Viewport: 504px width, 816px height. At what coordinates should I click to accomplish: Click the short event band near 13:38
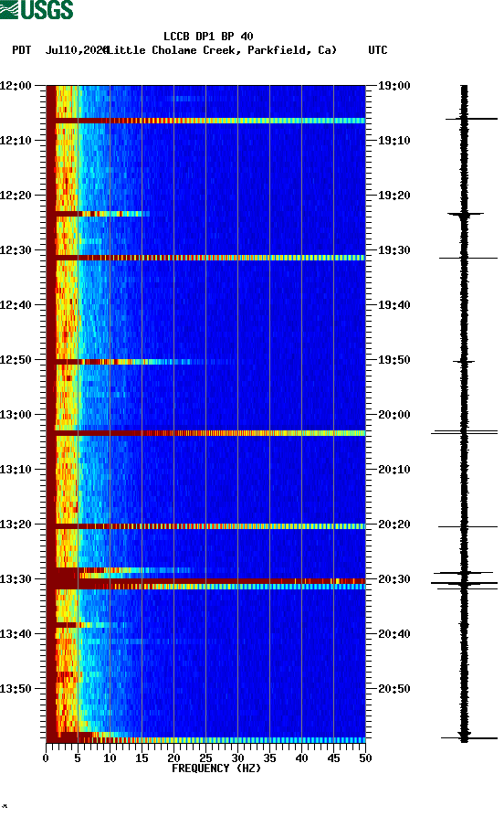tap(86, 624)
